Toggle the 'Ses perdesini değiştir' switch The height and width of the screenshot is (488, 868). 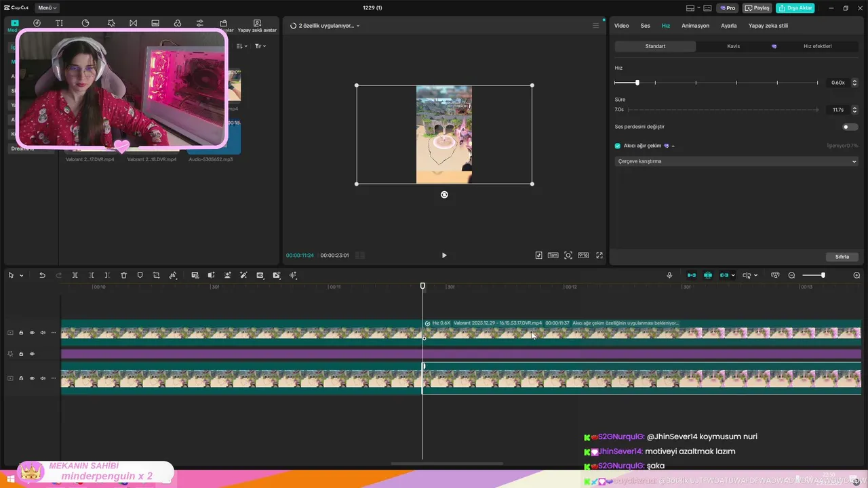[x=849, y=127]
